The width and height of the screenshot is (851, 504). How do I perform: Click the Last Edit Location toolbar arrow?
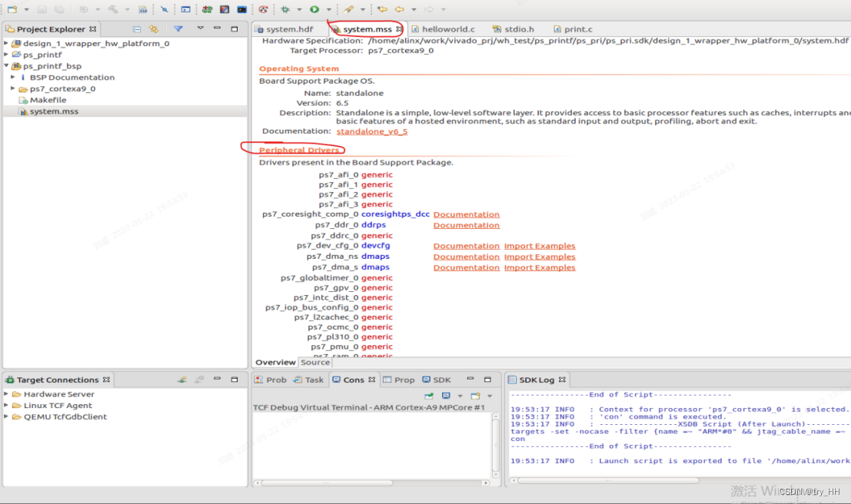(x=382, y=9)
